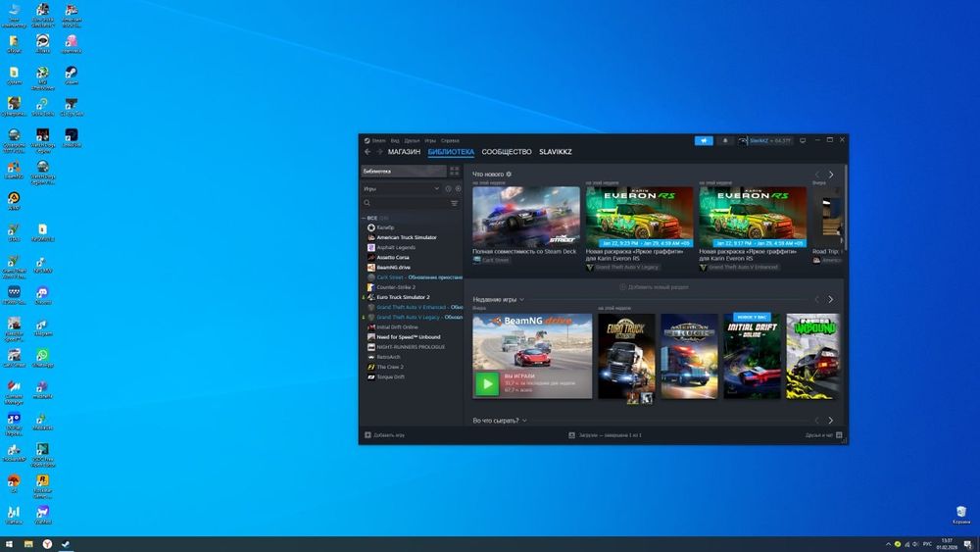980x552 pixels.
Task: Switch to the МАГАЗИН tab
Action: [x=404, y=152]
